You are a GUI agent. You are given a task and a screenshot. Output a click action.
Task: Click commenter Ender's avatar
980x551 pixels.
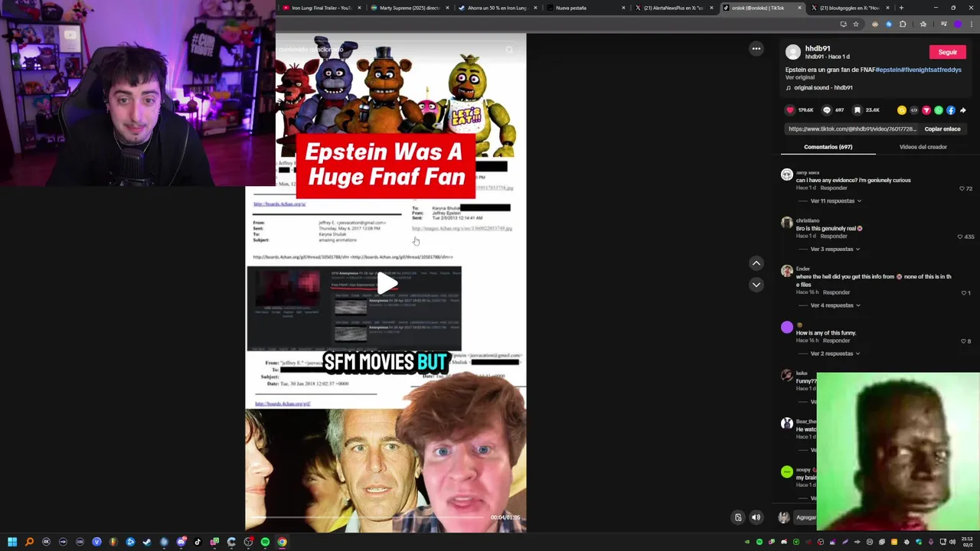click(x=787, y=271)
